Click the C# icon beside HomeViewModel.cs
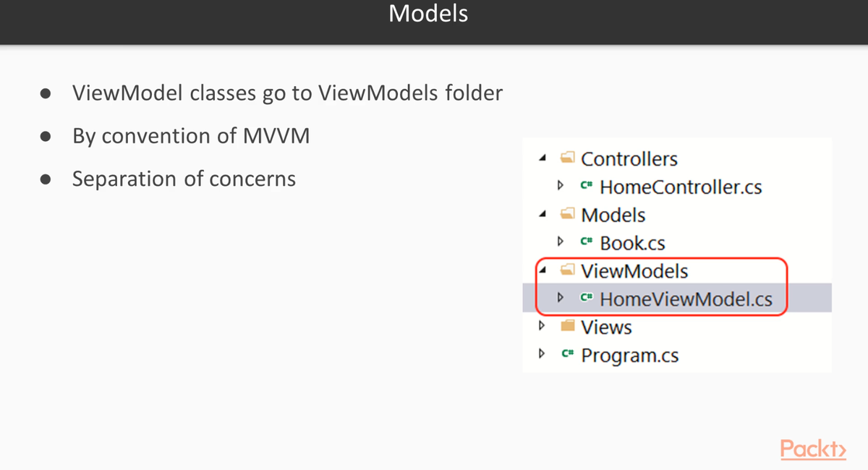Screen dimensions: 868x470 587,298
